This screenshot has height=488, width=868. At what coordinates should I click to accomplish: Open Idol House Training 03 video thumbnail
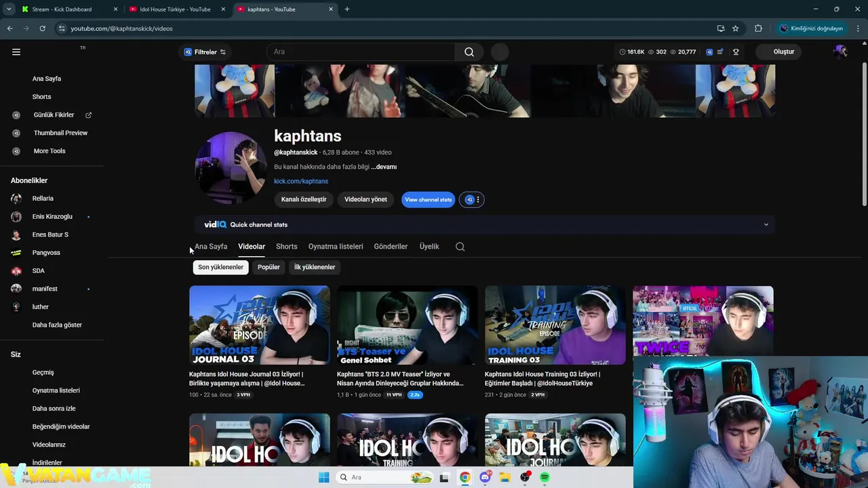pyautogui.click(x=555, y=325)
